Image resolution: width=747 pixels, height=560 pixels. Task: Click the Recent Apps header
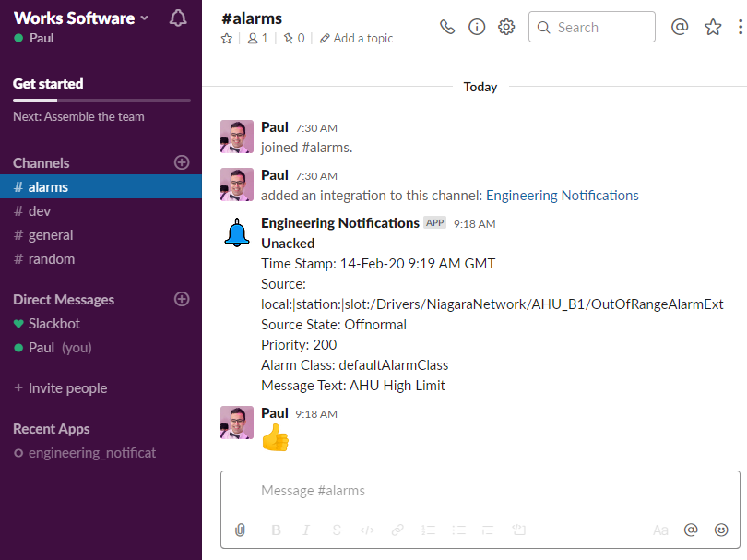click(52, 429)
